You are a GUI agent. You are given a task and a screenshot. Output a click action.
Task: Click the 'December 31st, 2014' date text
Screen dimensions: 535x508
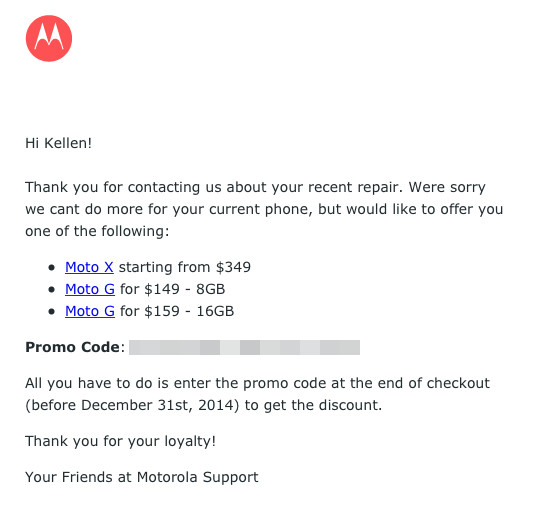pos(158,405)
